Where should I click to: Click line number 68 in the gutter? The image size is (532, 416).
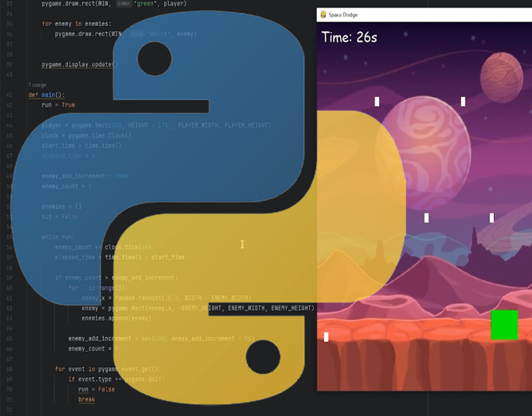pos(9,369)
